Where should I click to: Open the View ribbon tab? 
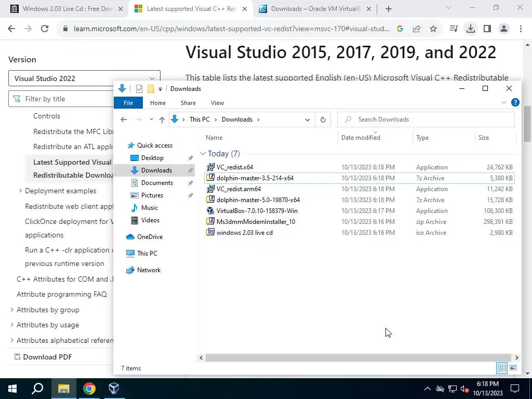point(218,103)
